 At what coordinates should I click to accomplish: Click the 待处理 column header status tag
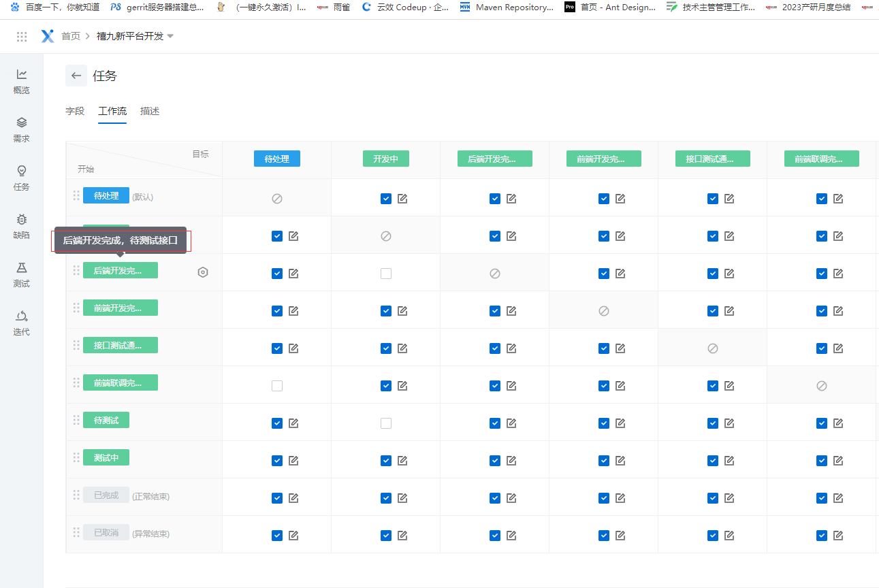tap(277, 159)
